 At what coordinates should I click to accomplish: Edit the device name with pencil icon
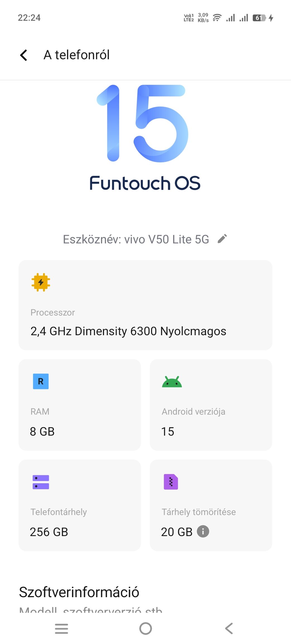pyautogui.click(x=222, y=239)
